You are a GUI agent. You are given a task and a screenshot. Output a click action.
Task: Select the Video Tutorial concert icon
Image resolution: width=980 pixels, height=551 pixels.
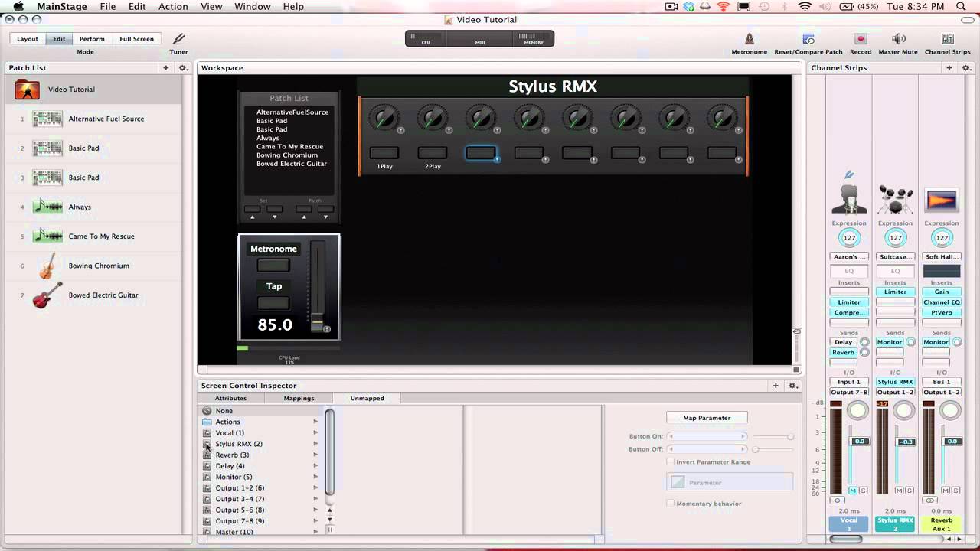[x=28, y=90]
